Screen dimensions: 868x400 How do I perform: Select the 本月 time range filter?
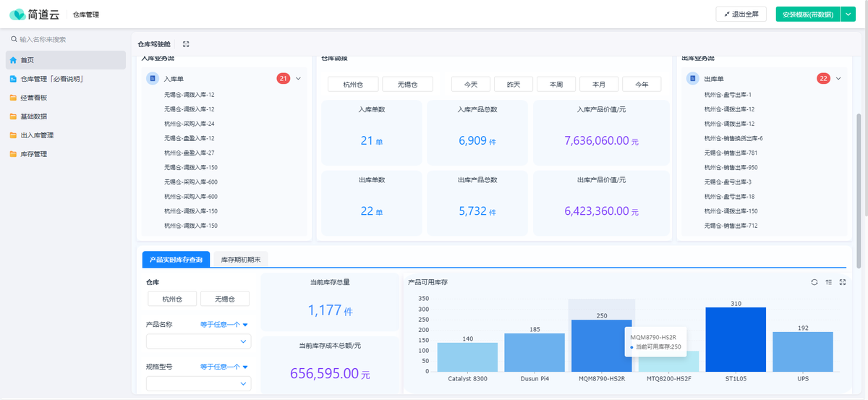(x=599, y=85)
